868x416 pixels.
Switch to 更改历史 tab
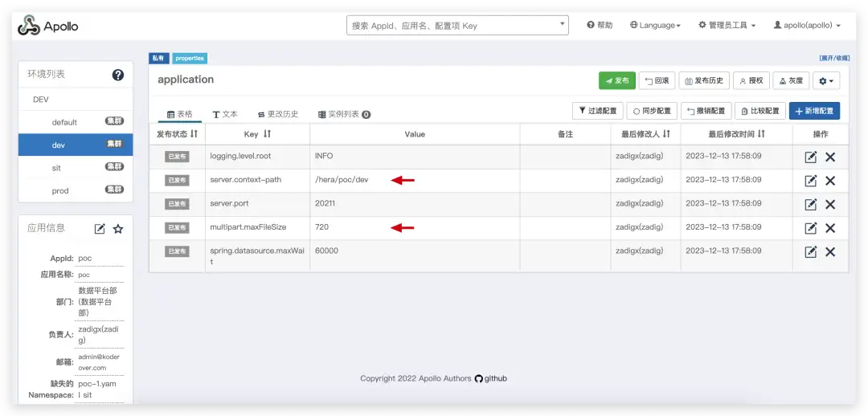click(x=278, y=114)
